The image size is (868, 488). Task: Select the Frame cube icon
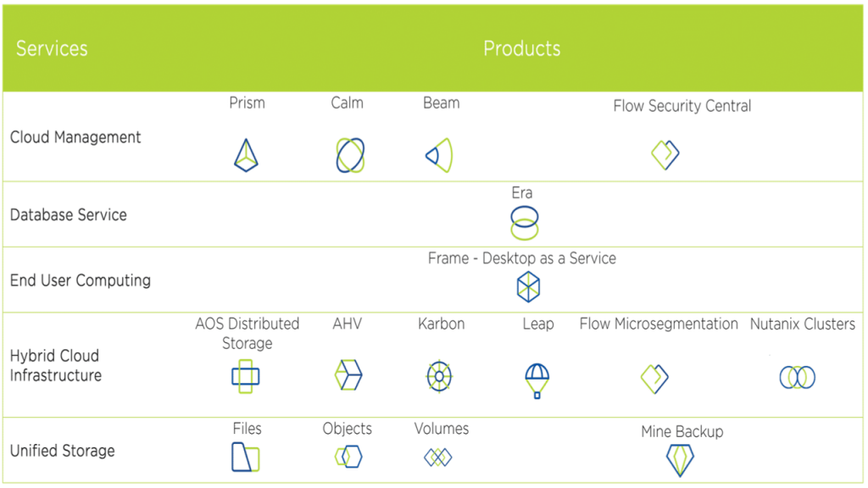click(529, 288)
